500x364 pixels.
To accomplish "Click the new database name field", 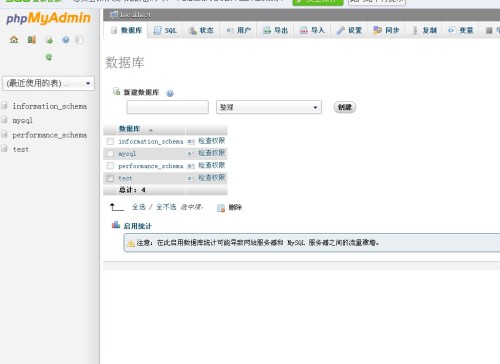I will 168,107.
